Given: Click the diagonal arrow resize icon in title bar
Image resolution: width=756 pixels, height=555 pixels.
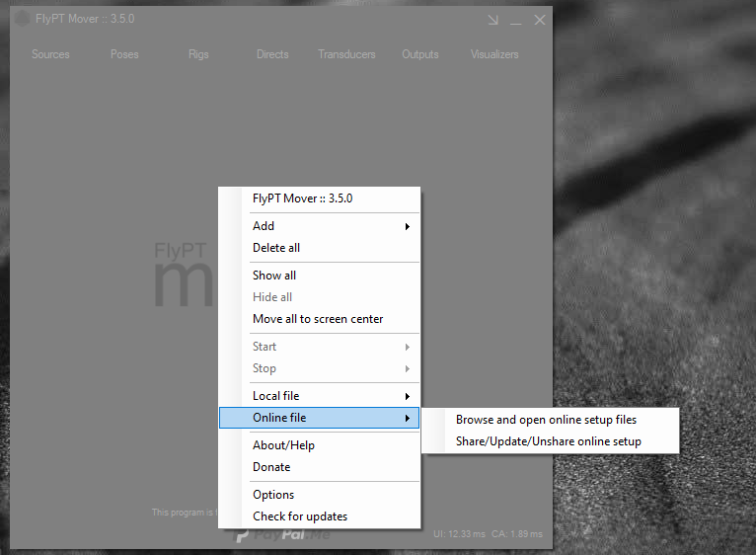Looking at the screenshot, I should coord(493,20).
